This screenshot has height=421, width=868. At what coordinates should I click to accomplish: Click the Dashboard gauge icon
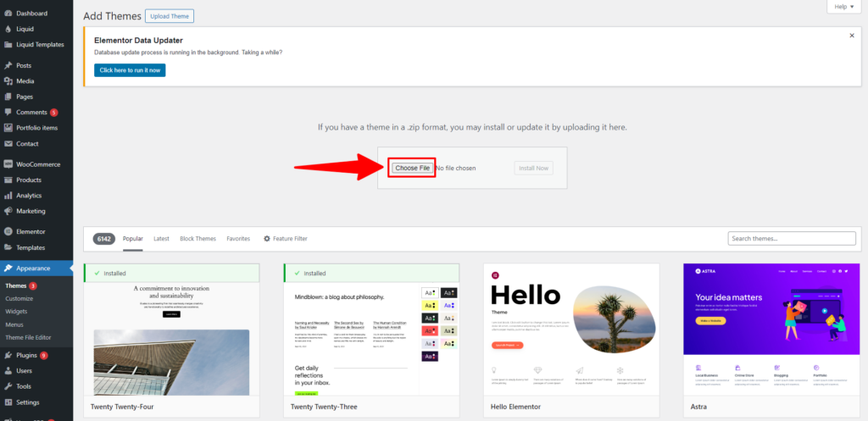8,14
